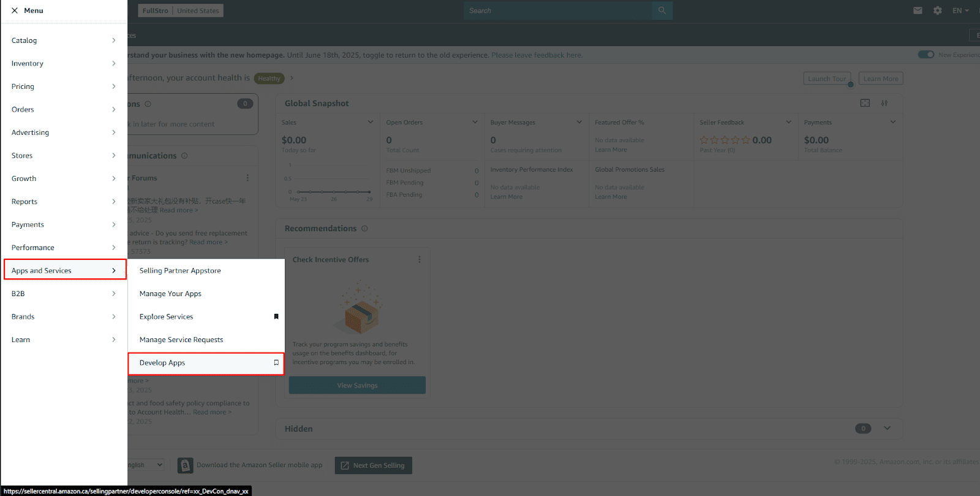The height and width of the screenshot is (496, 980).
Task: Click the seller feedback star rating
Action: point(725,140)
